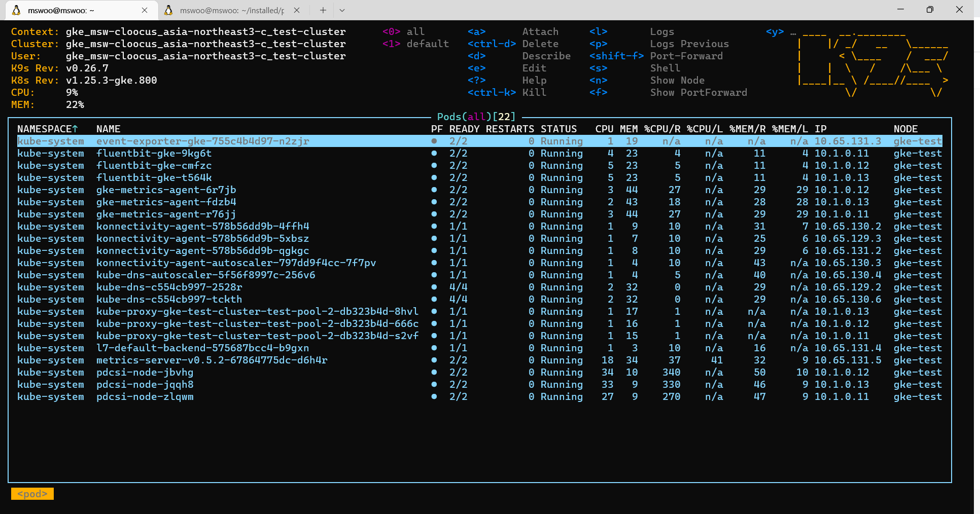This screenshot has height=514, width=980.
Task: Click the STATUS column header
Action: [558, 129]
